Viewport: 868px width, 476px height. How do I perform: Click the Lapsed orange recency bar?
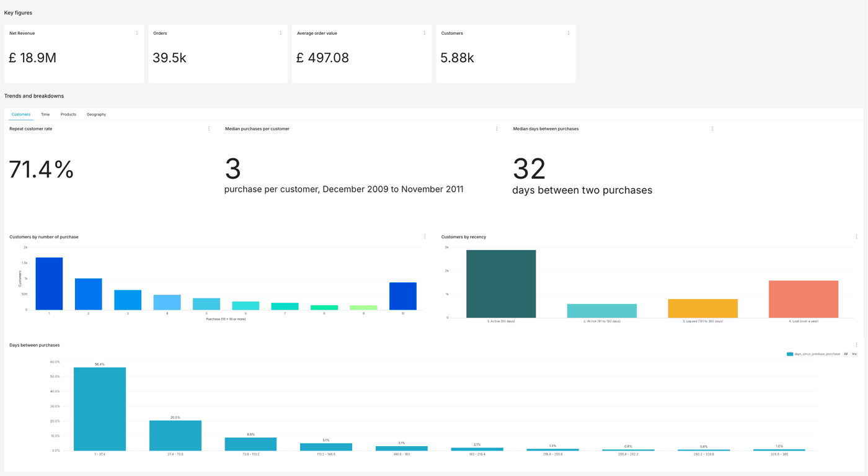(703, 308)
